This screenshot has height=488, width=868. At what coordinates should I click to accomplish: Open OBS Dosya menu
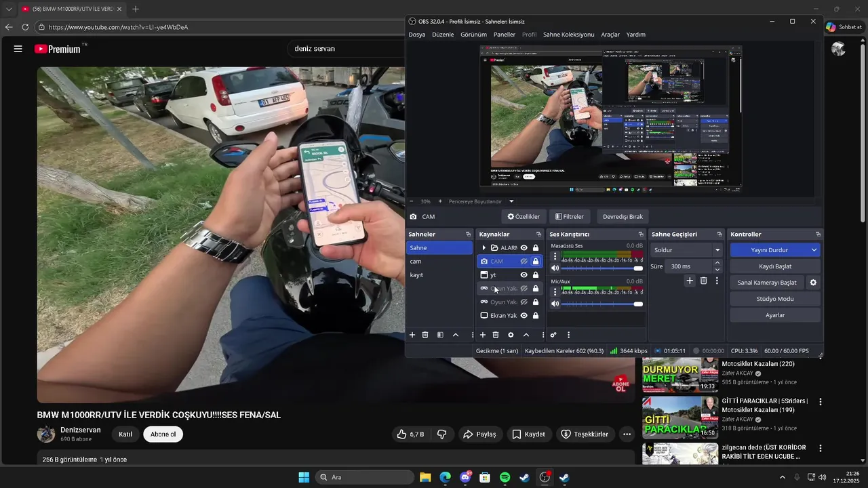point(417,35)
